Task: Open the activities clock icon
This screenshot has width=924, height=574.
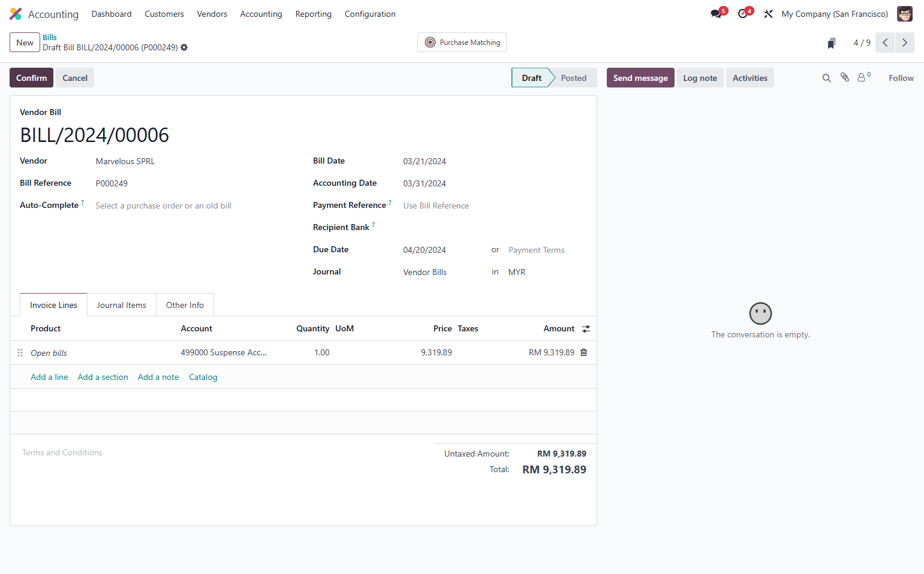Action: [x=744, y=14]
